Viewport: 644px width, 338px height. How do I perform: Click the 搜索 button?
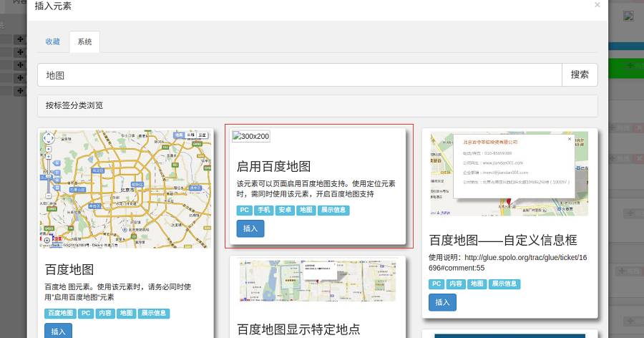point(580,75)
